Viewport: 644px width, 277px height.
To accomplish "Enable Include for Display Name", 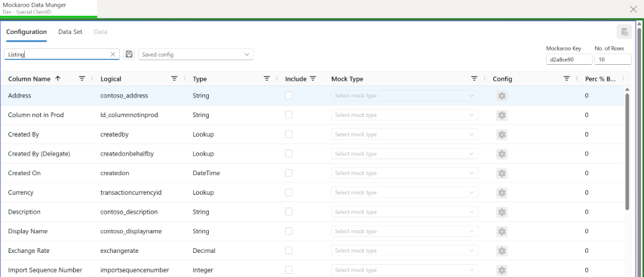I will [289, 231].
